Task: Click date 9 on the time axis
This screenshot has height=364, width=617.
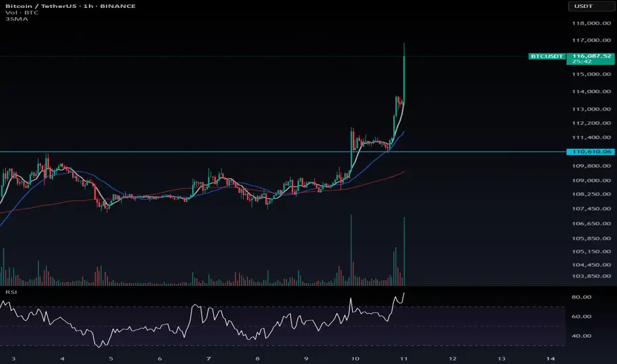Action: click(x=306, y=359)
